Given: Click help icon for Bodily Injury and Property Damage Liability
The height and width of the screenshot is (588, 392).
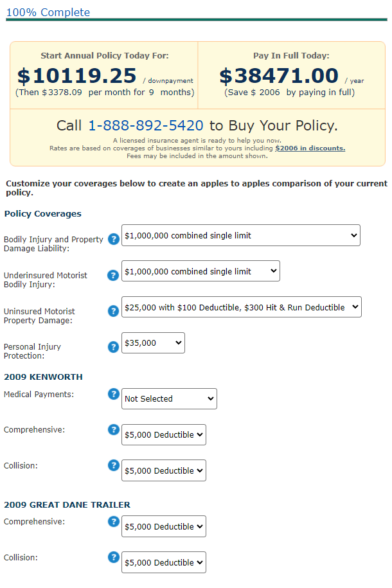Looking at the screenshot, I should point(113,239).
